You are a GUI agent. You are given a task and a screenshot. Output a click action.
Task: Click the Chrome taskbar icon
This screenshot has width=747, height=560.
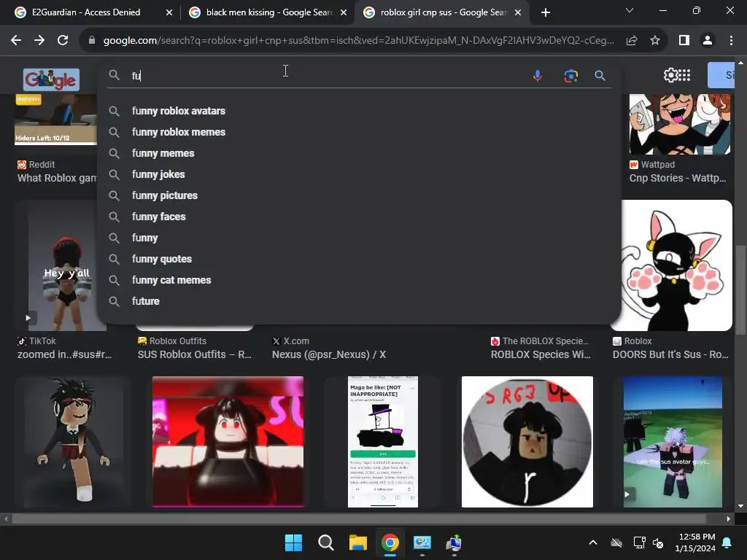(x=390, y=542)
